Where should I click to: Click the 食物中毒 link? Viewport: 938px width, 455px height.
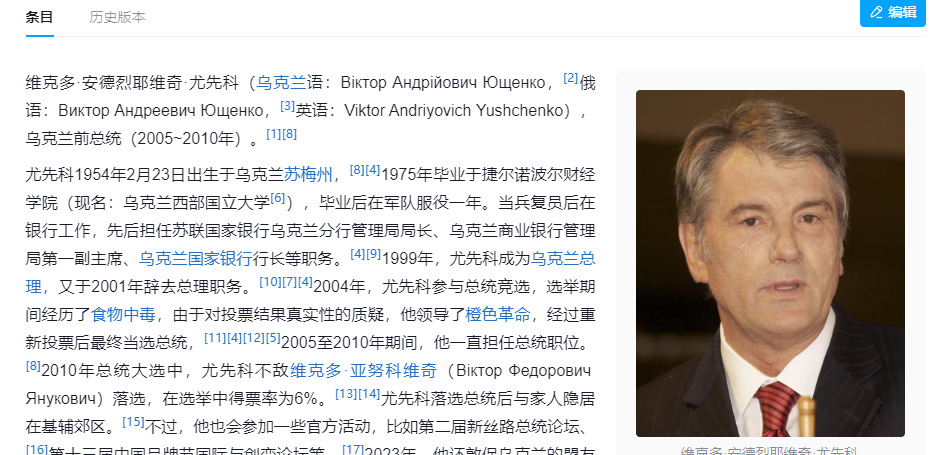123,314
